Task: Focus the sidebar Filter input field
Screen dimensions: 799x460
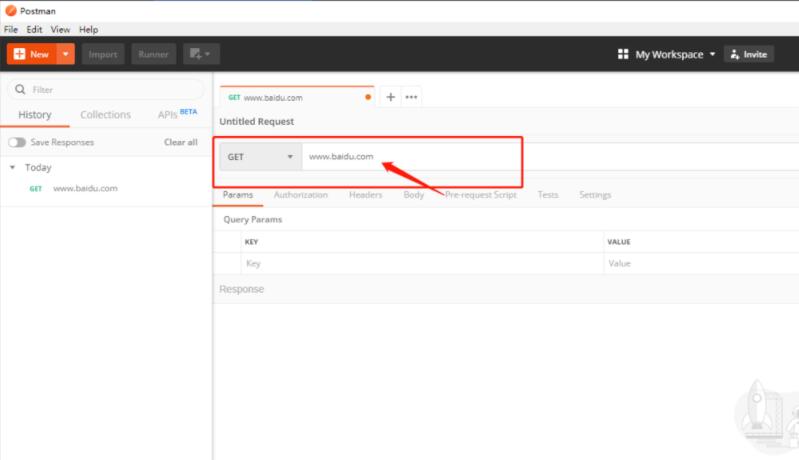Action: (106, 90)
